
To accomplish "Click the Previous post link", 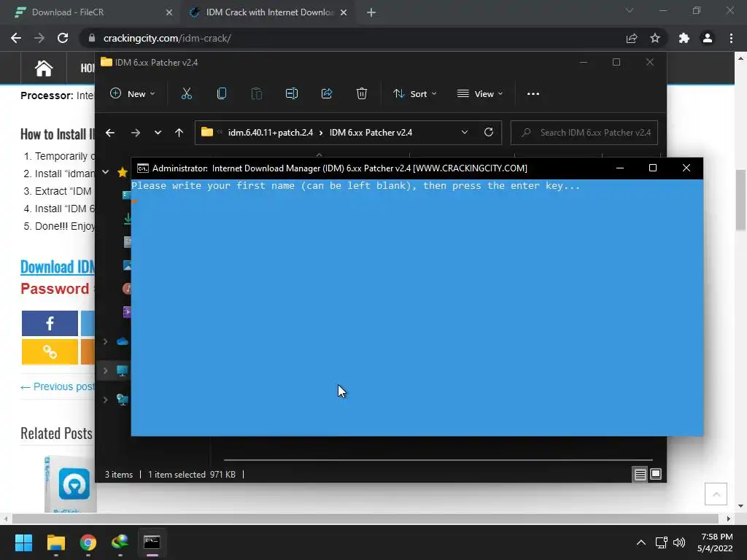I will tap(58, 386).
